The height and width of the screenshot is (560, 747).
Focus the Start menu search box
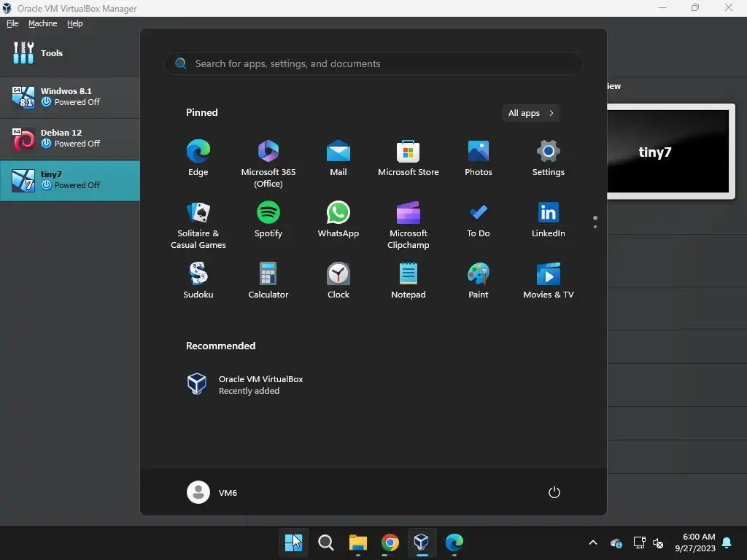pyautogui.click(x=373, y=63)
